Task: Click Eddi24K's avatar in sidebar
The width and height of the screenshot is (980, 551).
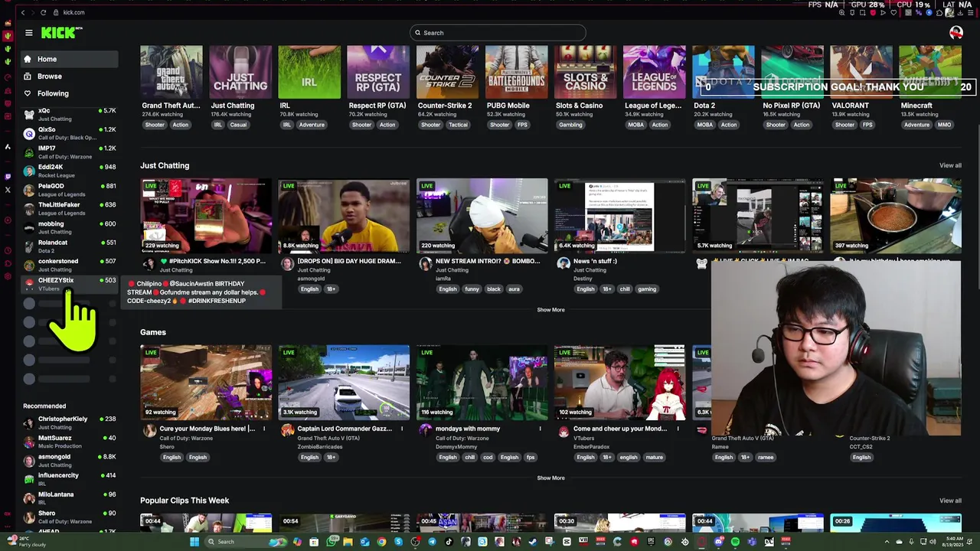Action: click(29, 171)
